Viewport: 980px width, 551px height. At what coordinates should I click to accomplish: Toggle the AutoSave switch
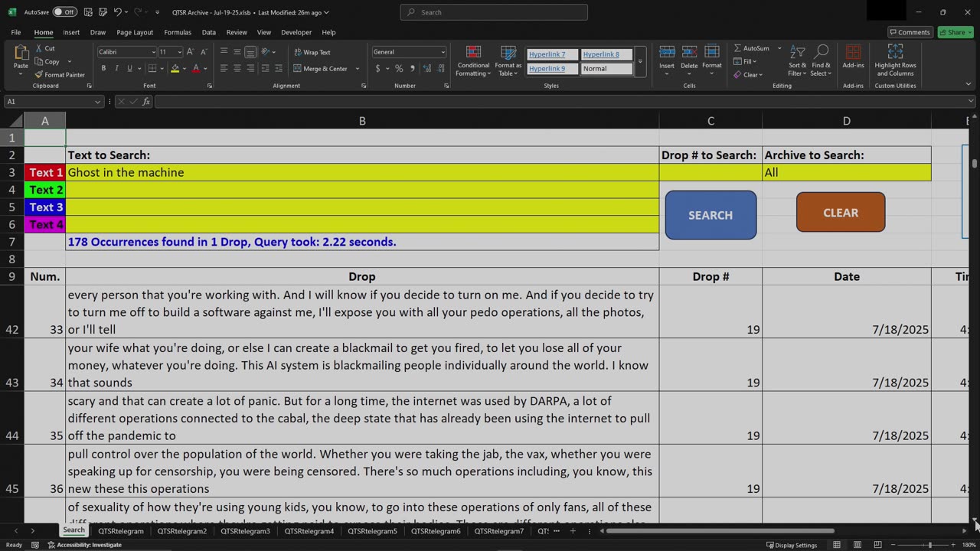[64, 12]
